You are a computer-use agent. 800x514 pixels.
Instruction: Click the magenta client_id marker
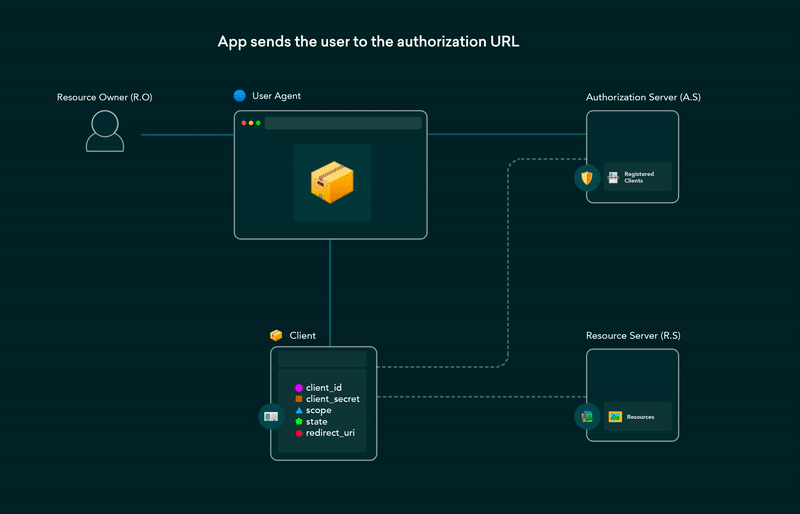(x=299, y=388)
